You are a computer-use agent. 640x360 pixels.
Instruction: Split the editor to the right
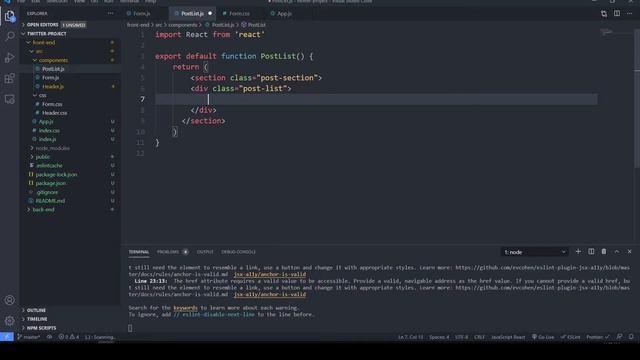coord(617,13)
